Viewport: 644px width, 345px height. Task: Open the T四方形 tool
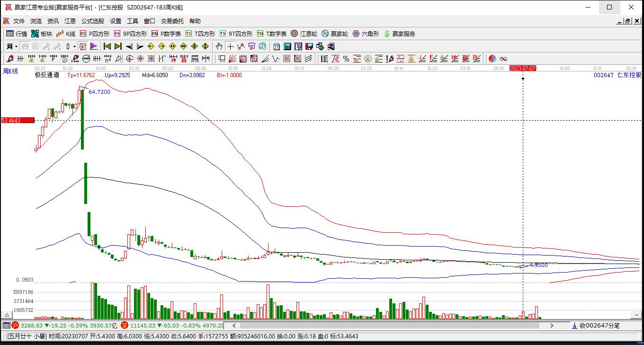pos(200,34)
